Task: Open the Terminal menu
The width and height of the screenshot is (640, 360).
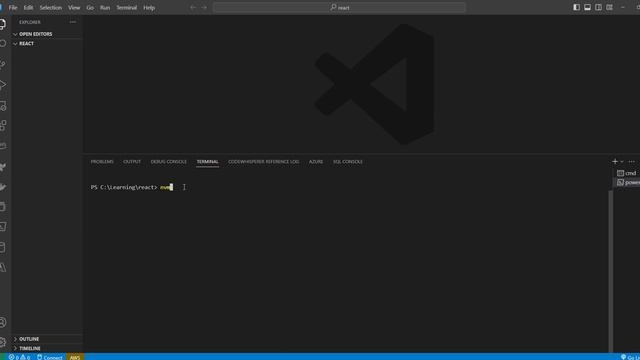Action: click(127, 7)
